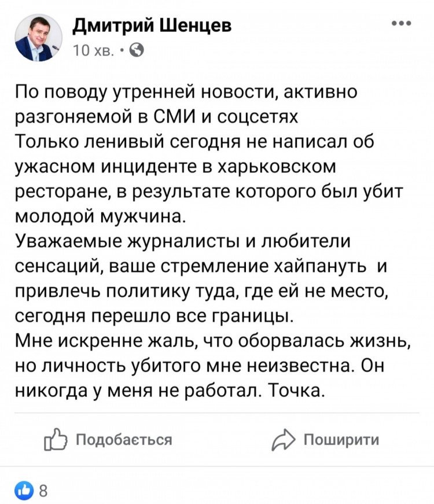Open the post via 10 хв. timestamp
Image resolution: width=434 pixels, height=504 pixels.
(94, 50)
